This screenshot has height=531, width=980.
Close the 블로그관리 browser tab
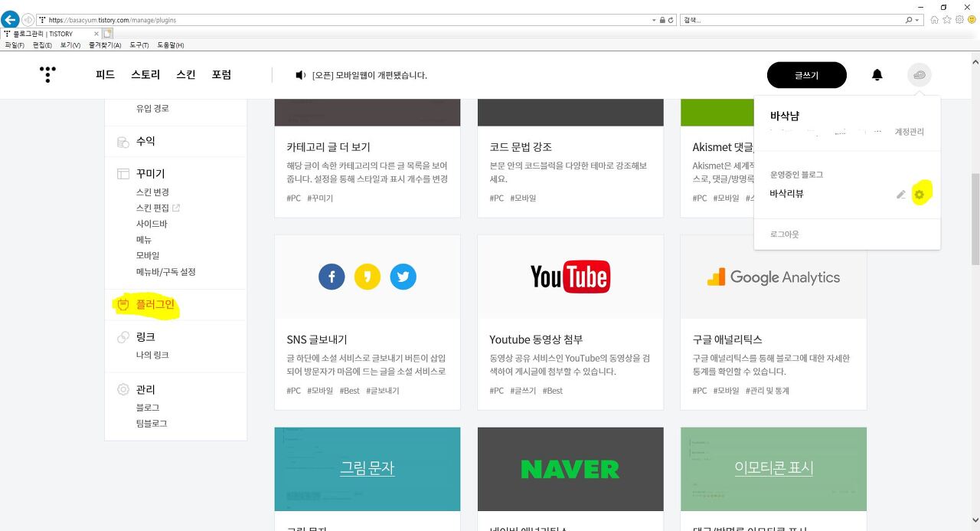pos(96,34)
